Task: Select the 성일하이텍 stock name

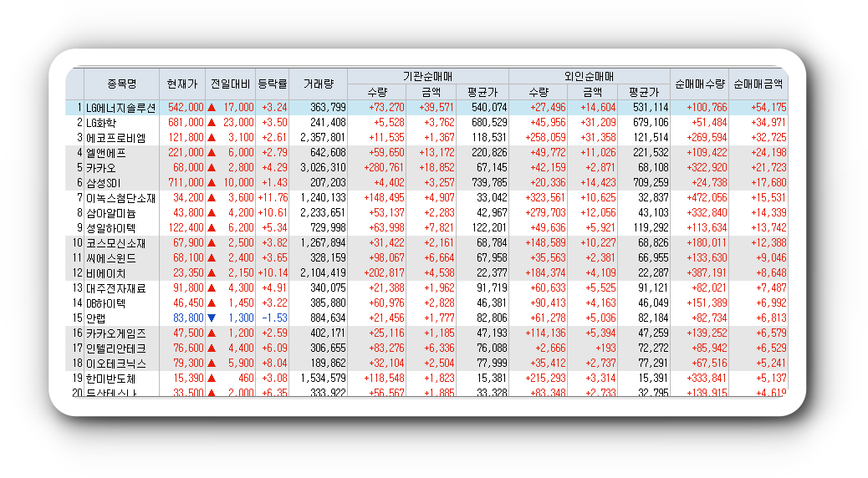Action: tap(111, 228)
